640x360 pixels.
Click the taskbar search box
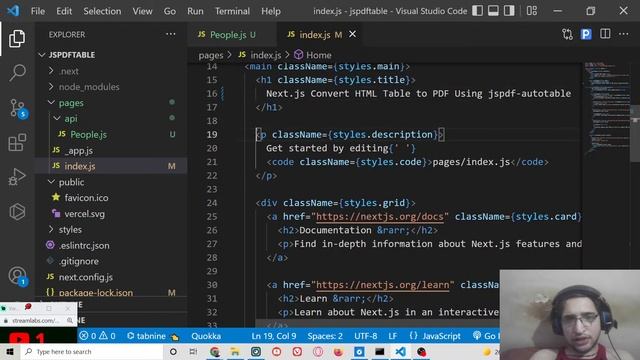click(x=91, y=351)
